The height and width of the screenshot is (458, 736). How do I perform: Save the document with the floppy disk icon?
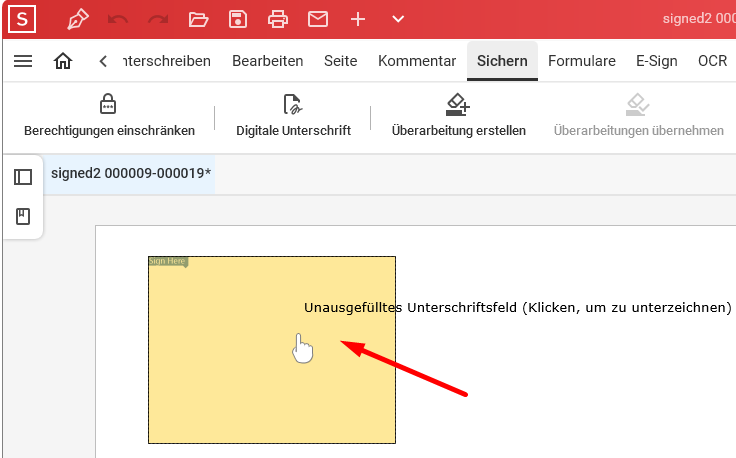tap(238, 19)
